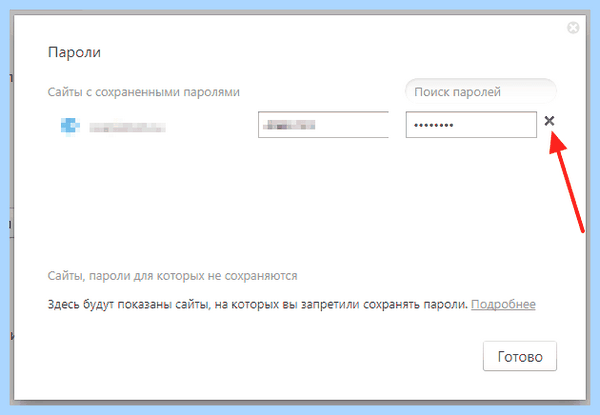The image size is (600, 415).
Task: Click the blurred username field
Action: pyautogui.click(x=323, y=124)
